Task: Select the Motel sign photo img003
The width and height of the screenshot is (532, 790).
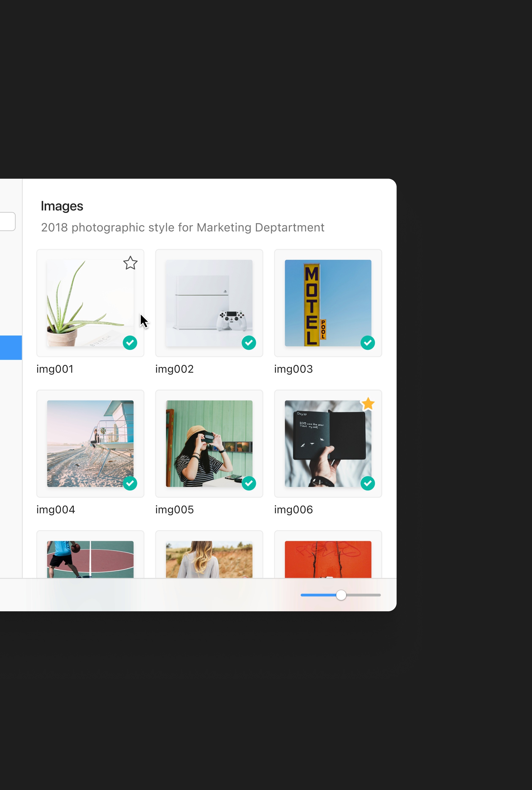Action: coord(328,303)
